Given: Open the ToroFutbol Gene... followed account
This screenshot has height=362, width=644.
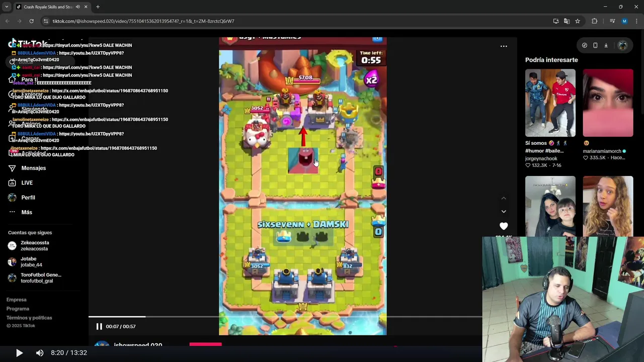Looking at the screenshot, I should pos(41,278).
